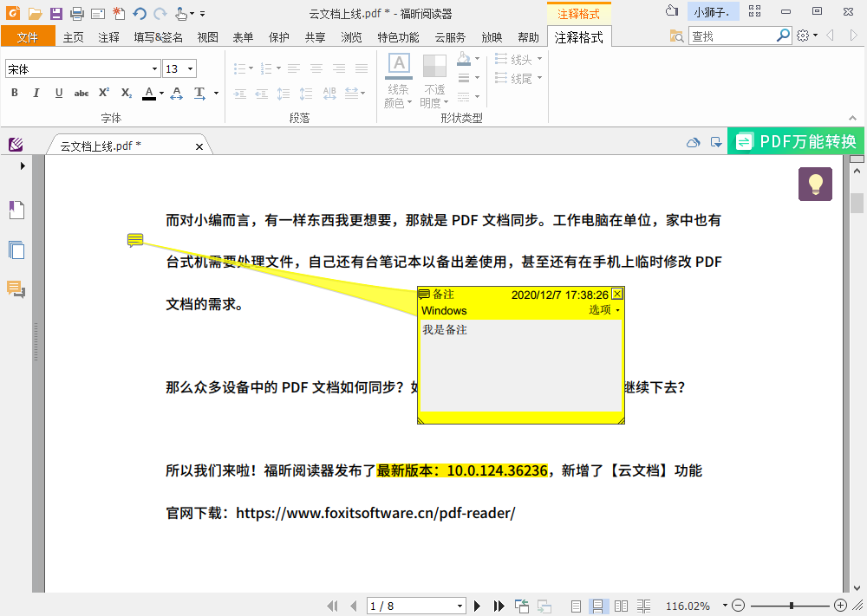Toggle underline text formatting
Image resolution: width=867 pixels, height=616 pixels.
pos(59,93)
